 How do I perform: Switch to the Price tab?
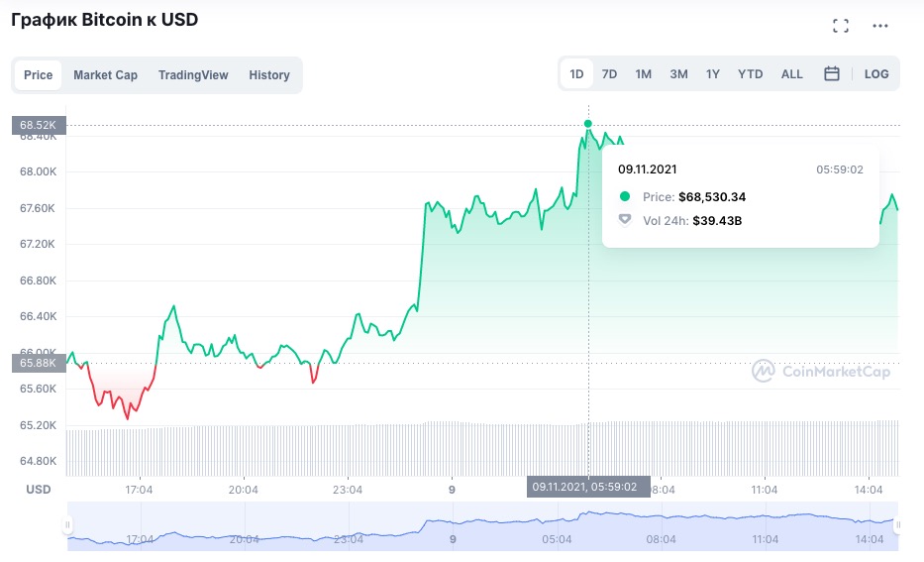[39, 75]
